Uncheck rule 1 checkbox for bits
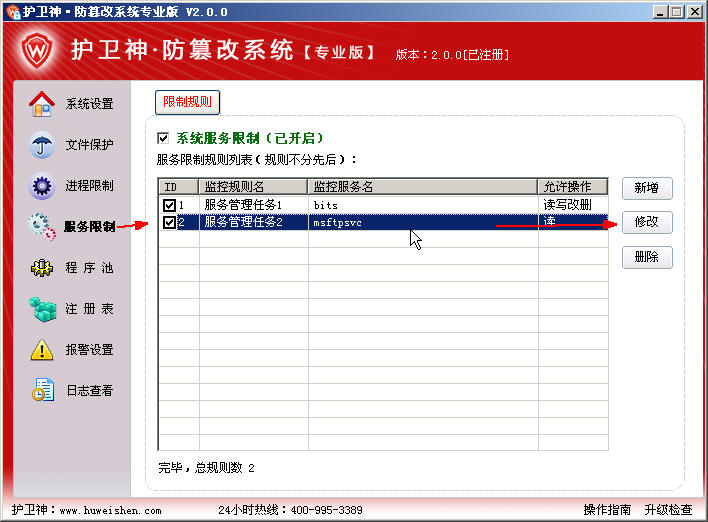 (169, 205)
